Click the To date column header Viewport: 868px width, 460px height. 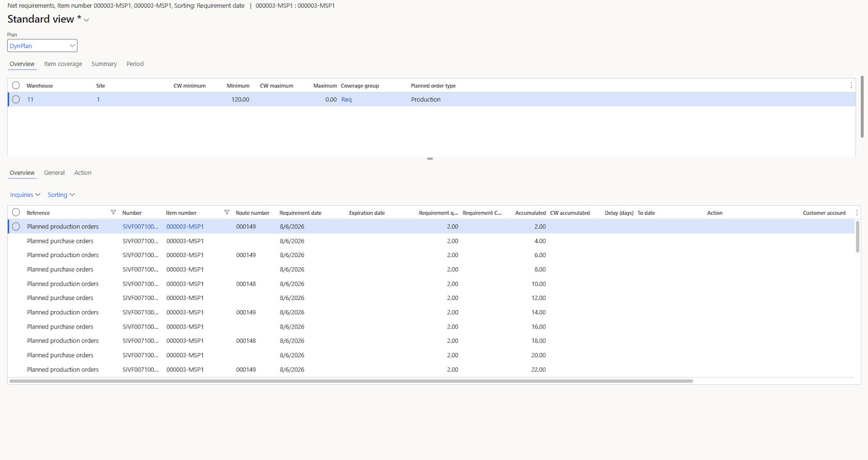pos(646,213)
